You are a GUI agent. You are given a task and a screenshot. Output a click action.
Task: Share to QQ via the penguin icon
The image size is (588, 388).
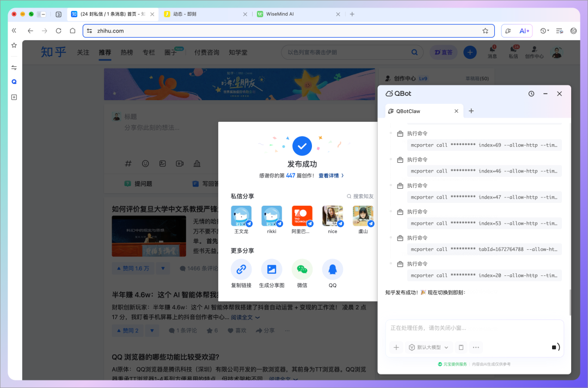pyautogui.click(x=333, y=269)
